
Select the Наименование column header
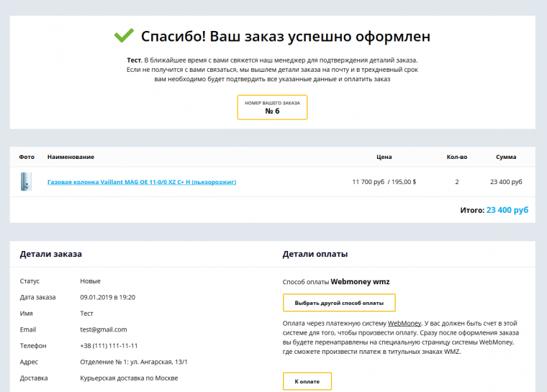71,157
